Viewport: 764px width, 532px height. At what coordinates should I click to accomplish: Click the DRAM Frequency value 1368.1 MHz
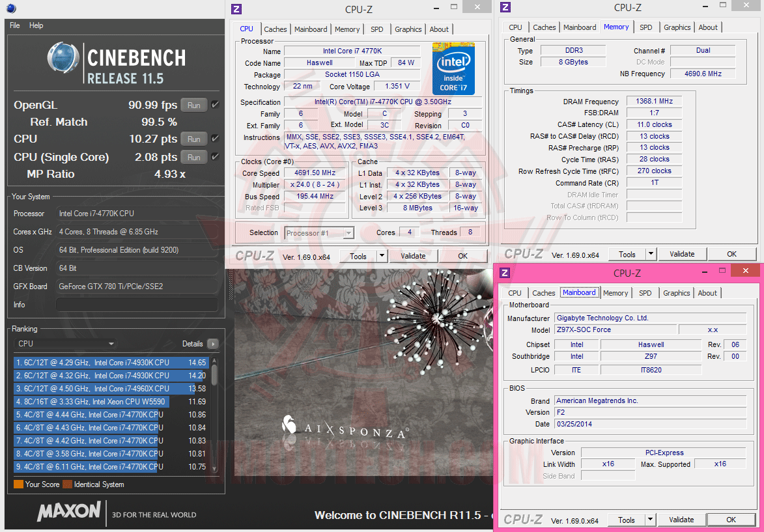click(x=655, y=102)
